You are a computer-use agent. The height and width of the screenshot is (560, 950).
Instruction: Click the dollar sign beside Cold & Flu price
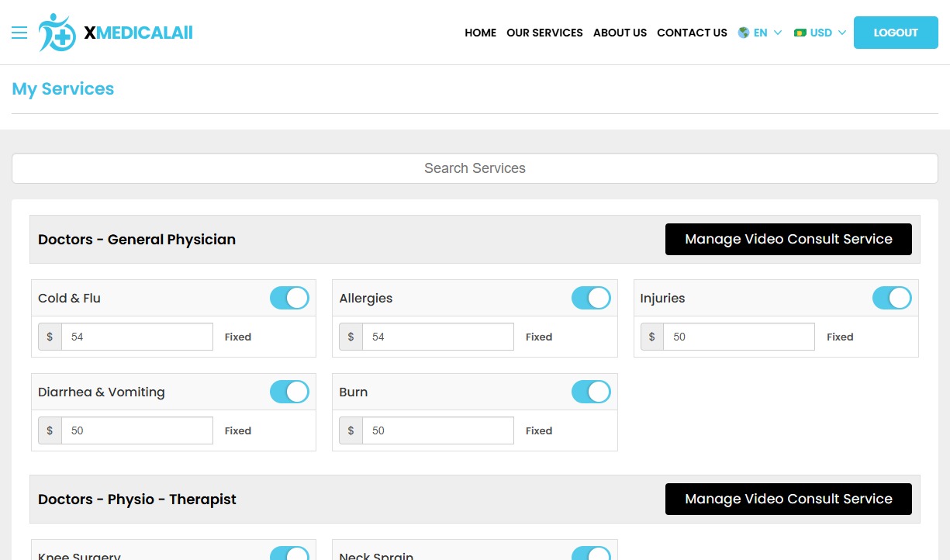pyautogui.click(x=50, y=337)
